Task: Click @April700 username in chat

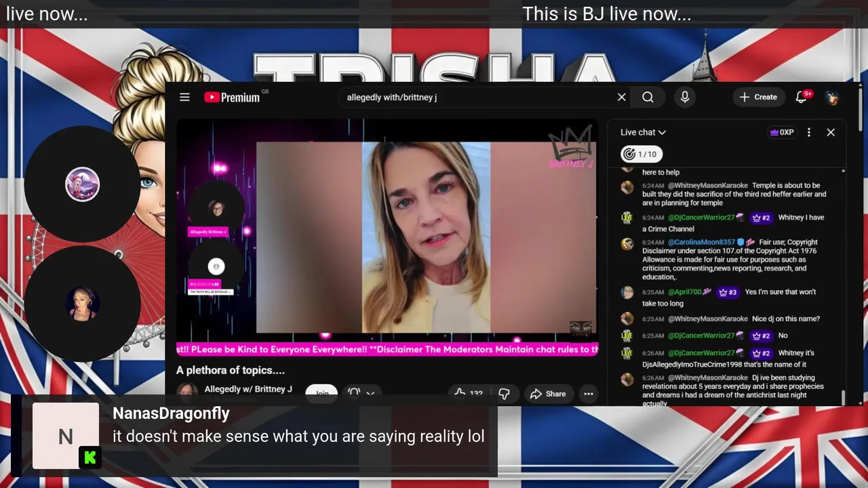Action: point(685,292)
